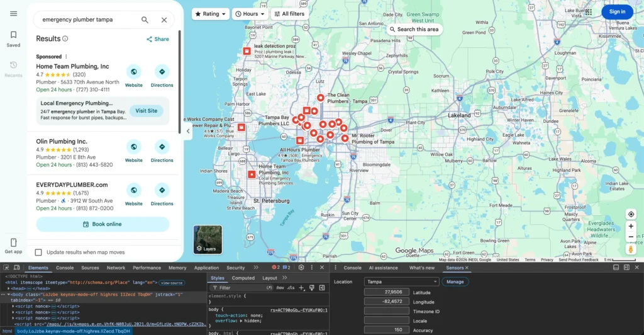
Task: Zoom in the map
Action: tap(631, 226)
